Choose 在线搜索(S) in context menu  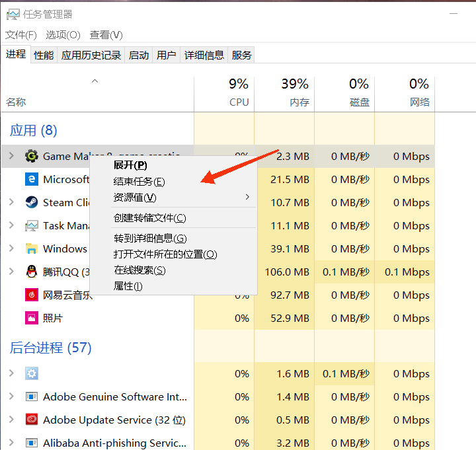174,270
